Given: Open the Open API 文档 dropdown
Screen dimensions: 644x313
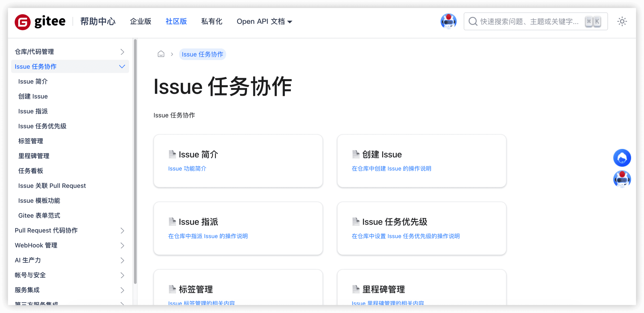Looking at the screenshot, I should point(264,21).
